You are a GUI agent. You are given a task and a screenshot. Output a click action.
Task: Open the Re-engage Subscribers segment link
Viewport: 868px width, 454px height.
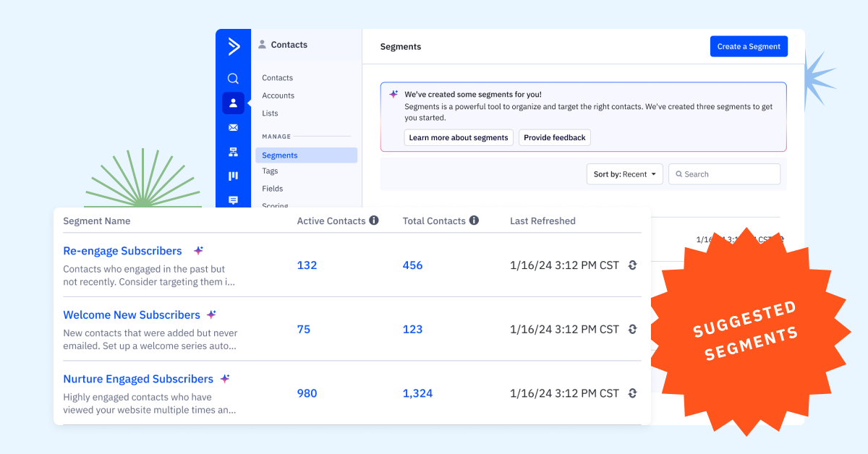point(122,251)
